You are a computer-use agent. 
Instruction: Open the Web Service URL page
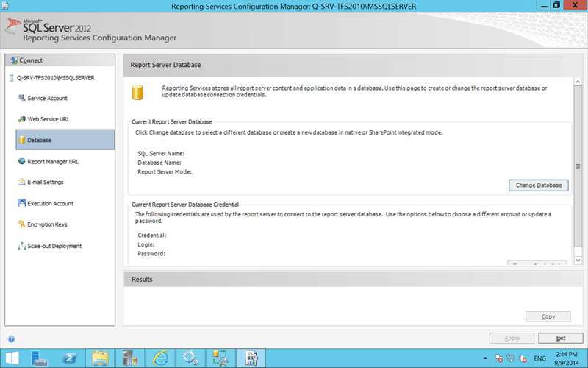click(49, 119)
